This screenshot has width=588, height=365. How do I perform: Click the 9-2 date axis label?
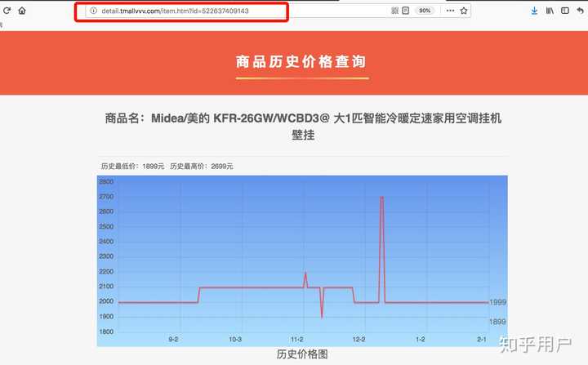click(173, 339)
